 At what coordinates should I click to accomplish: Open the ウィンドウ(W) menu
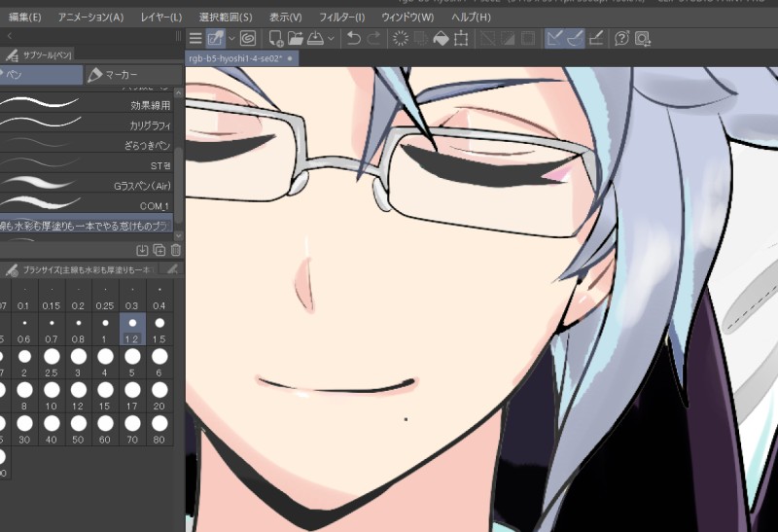pos(407,18)
